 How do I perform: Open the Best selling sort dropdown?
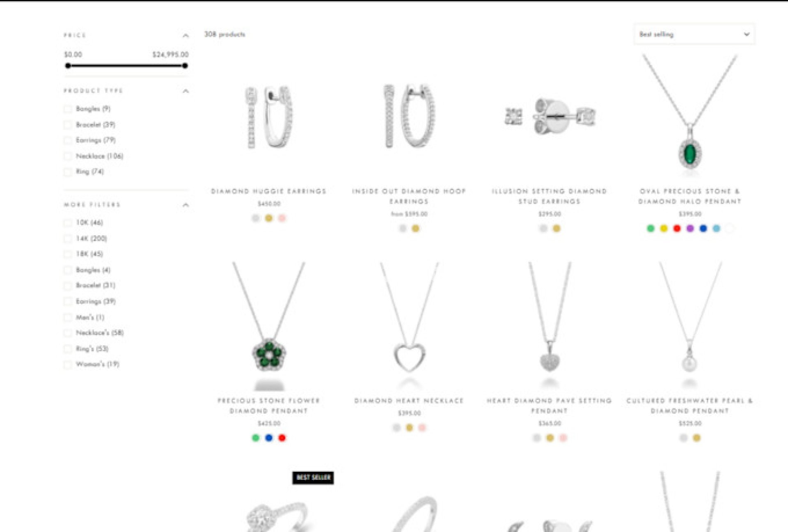pyautogui.click(x=694, y=34)
